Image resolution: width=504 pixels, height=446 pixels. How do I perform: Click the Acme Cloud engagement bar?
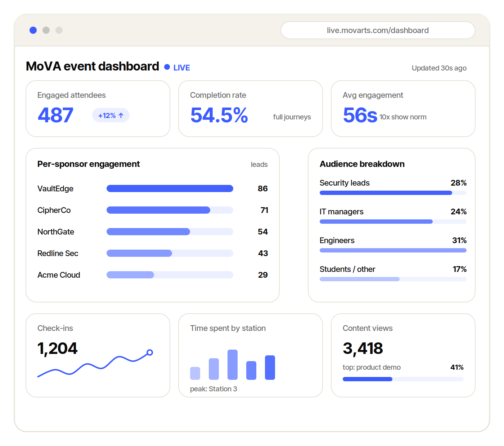pyautogui.click(x=170, y=275)
